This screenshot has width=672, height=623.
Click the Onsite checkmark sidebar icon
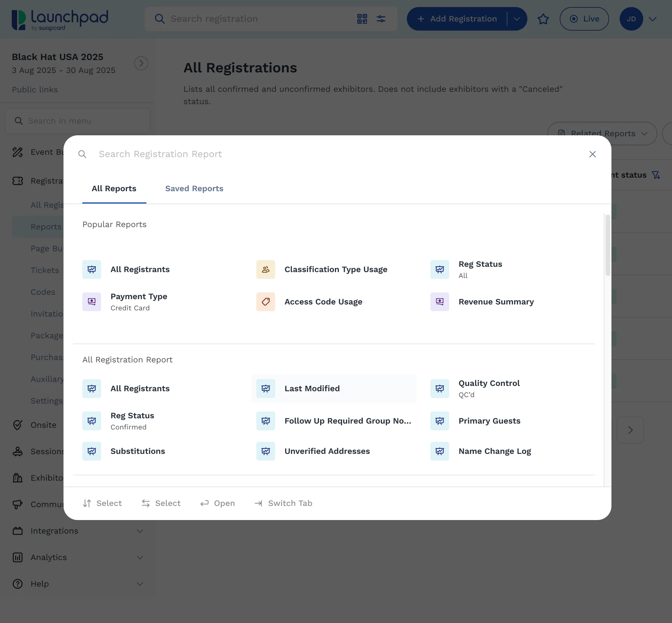tap(18, 425)
